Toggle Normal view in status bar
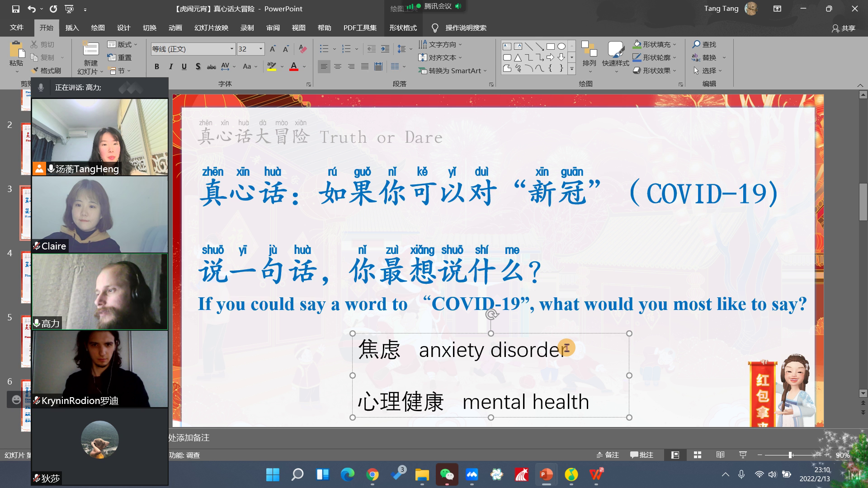Screen dimensions: 868x488 click(x=675, y=455)
